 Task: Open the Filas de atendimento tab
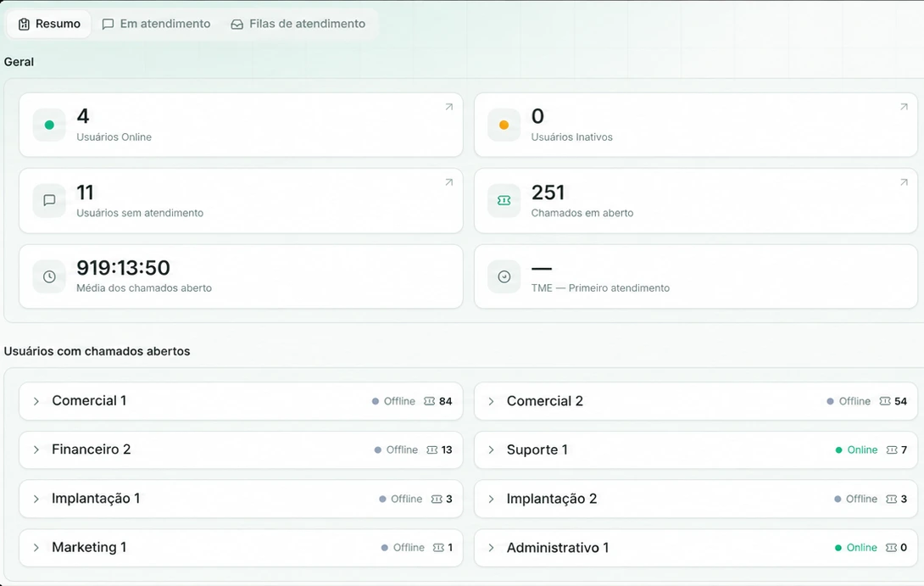coord(298,25)
